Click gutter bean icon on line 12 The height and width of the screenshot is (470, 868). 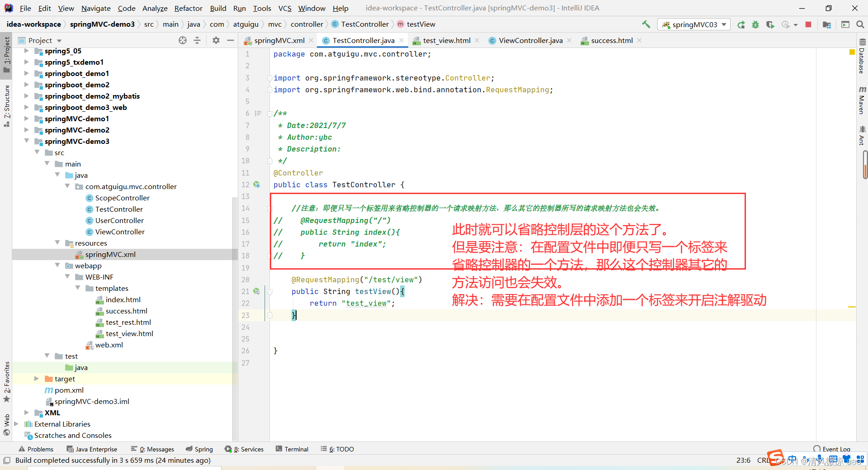(256, 185)
